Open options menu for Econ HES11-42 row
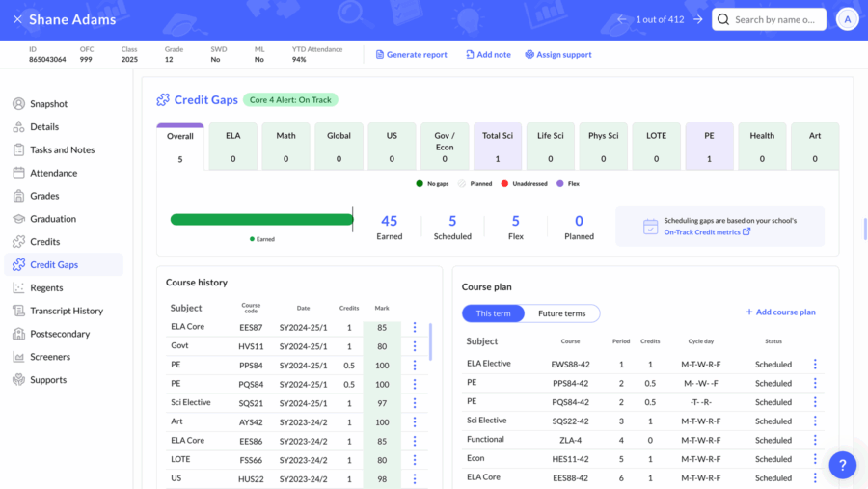 [x=815, y=459]
